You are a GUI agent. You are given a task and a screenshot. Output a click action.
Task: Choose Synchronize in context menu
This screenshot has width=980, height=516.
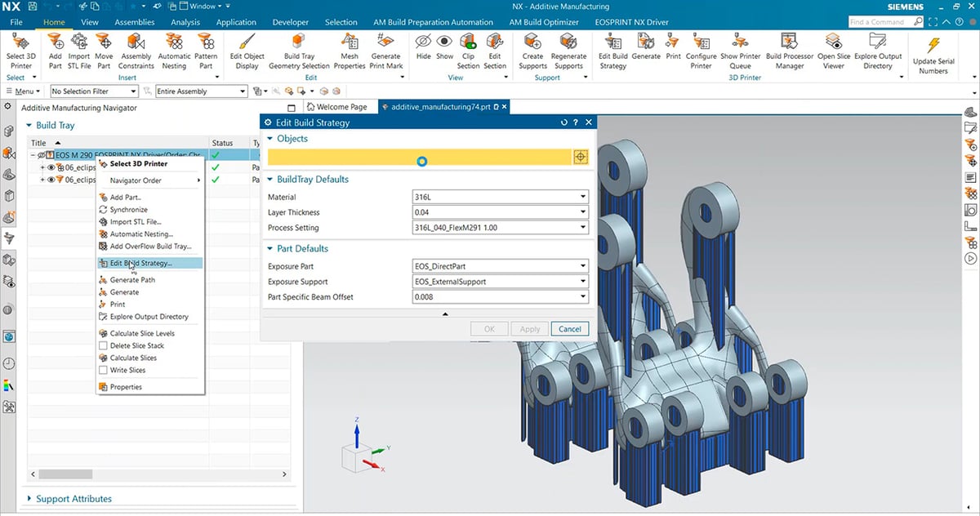pos(129,210)
